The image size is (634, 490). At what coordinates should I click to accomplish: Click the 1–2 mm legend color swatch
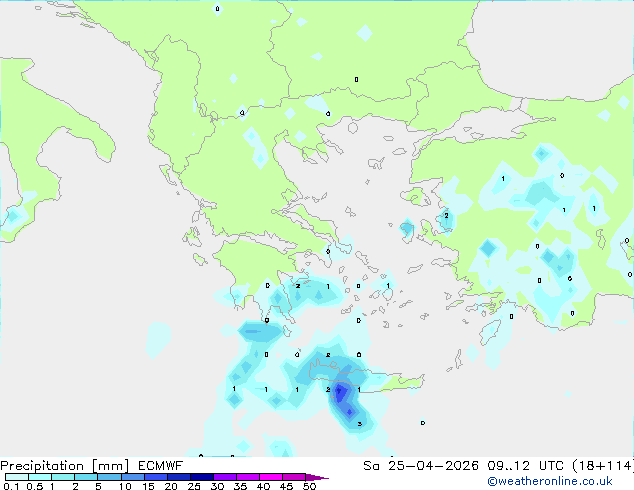(x=63, y=477)
